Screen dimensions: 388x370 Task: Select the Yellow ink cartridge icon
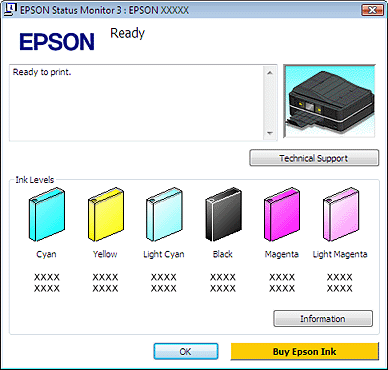[x=106, y=214]
